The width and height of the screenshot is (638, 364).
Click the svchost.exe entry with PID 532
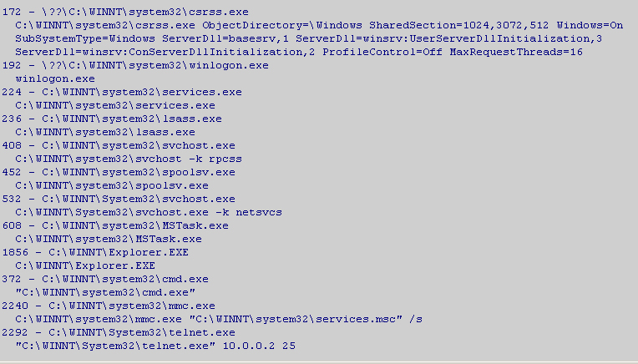(x=119, y=200)
